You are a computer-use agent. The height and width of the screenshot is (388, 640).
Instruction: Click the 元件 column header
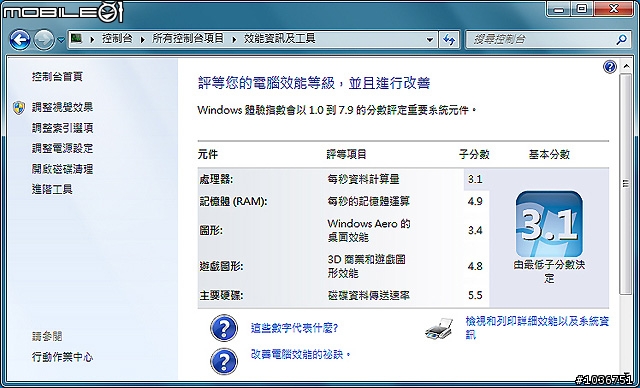click(208, 155)
